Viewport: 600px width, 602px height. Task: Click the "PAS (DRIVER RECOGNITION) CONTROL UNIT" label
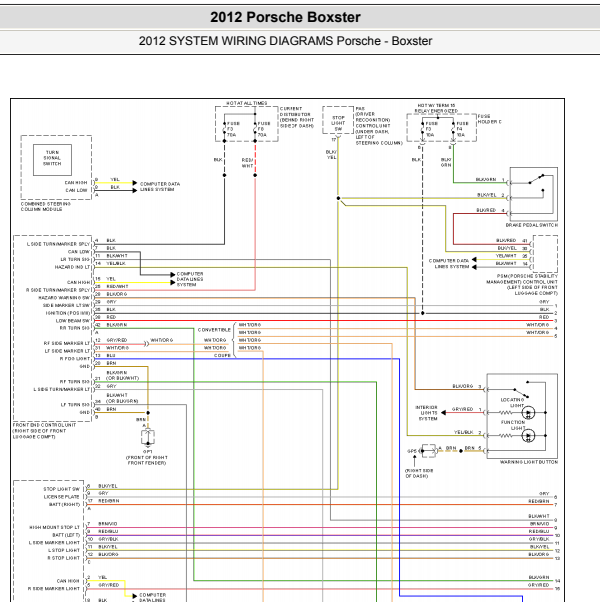tap(379, 126)
